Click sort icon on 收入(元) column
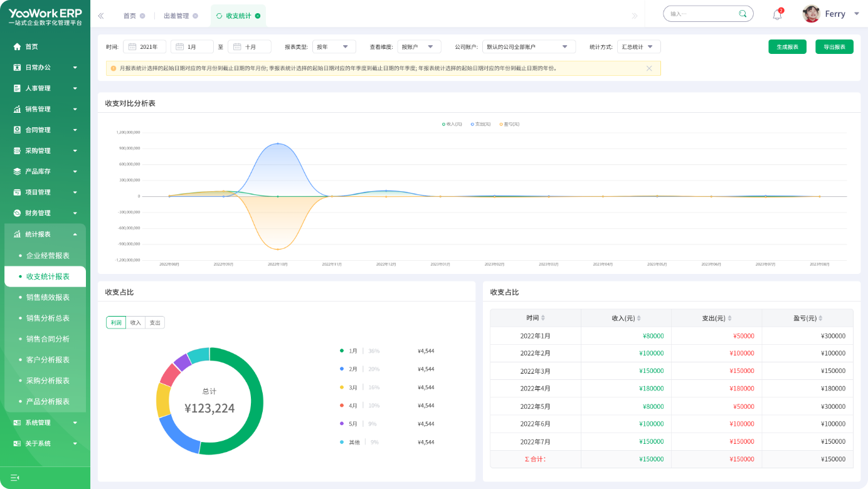Viewport: 868px width, 489px height. (x=638, y=318)
